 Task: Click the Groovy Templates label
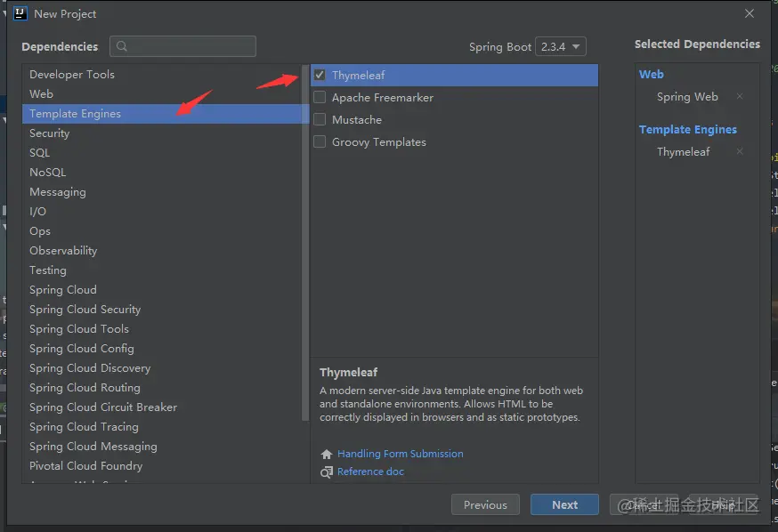[379, 142]
